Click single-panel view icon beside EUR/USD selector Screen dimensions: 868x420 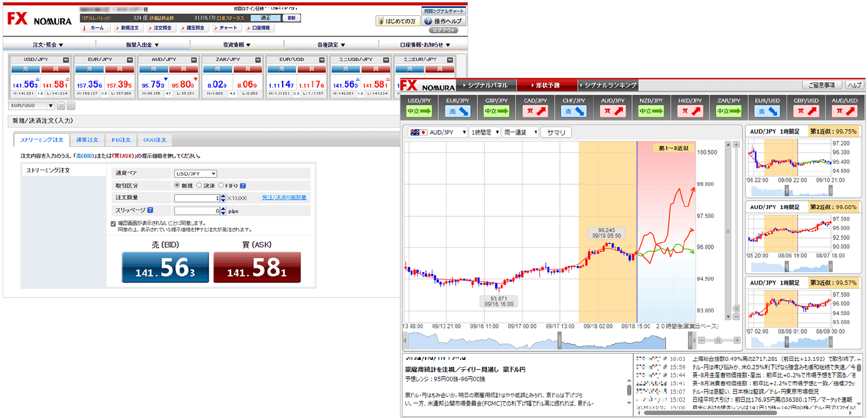[x=61, y=106]
